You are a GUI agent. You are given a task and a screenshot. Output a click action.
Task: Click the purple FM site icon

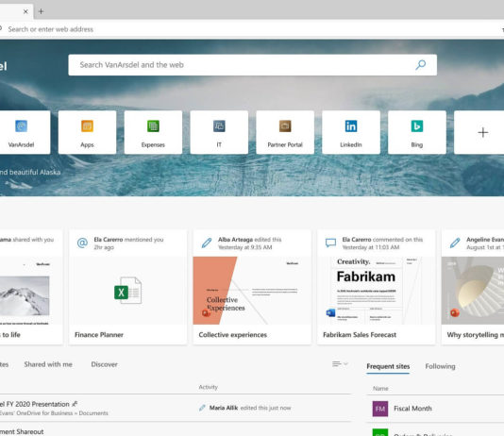[380, 409]
